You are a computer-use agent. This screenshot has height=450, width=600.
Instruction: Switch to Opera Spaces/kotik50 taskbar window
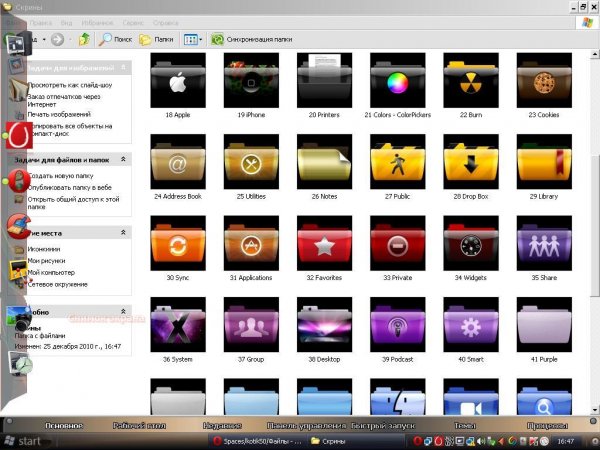[258, 441]
